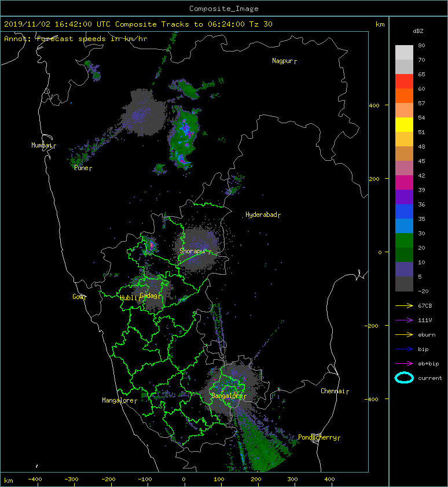Click the 67CB yellow arrow legend icon
This screenshot has height=487, width=448.
(404, 306)
